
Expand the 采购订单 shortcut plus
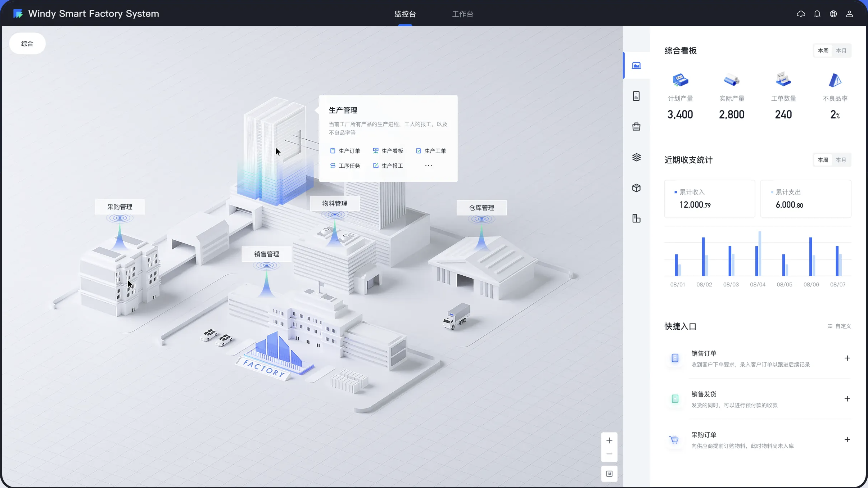(847, 439)
